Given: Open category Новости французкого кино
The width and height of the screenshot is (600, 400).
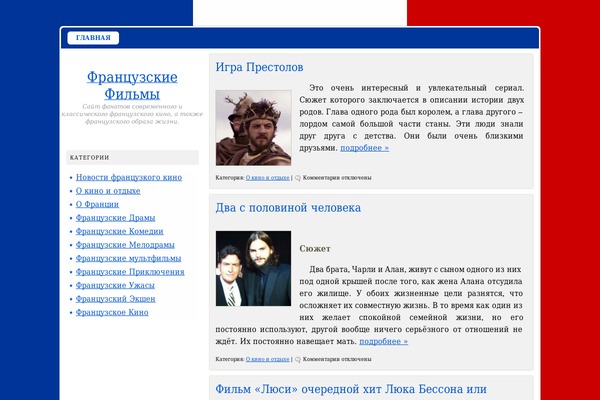Looking at the screenshot, I should click(129, 177).
